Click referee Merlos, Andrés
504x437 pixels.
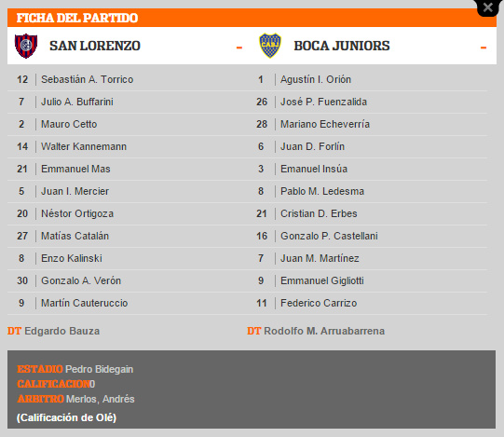101,399
